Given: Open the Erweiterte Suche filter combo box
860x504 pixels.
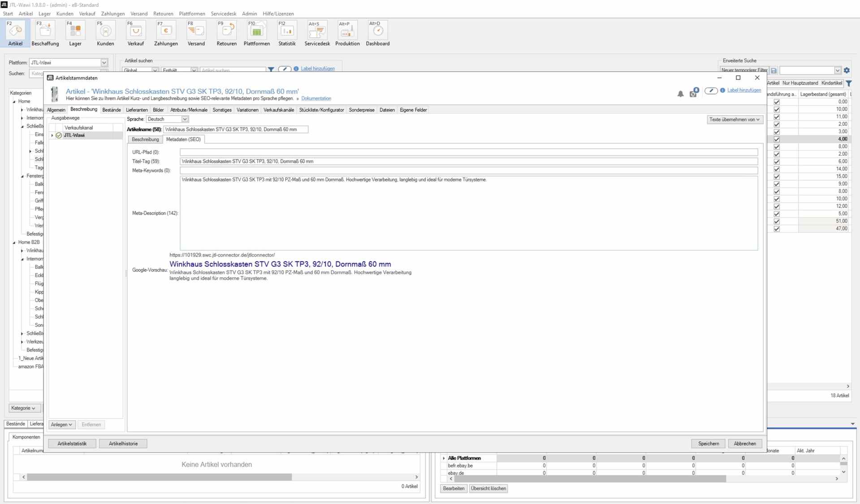Looking at the screenshot, I should point(810,70).
